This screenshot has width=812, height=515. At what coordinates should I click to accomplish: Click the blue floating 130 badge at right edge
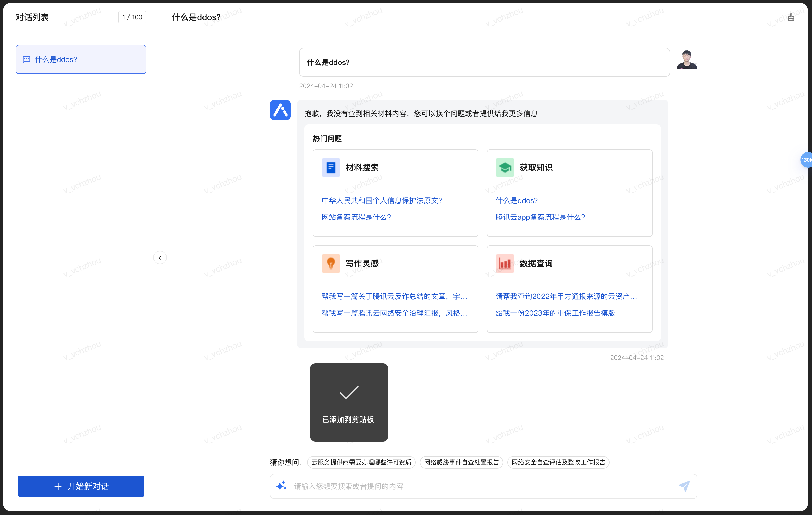click(x=806, y=160)
